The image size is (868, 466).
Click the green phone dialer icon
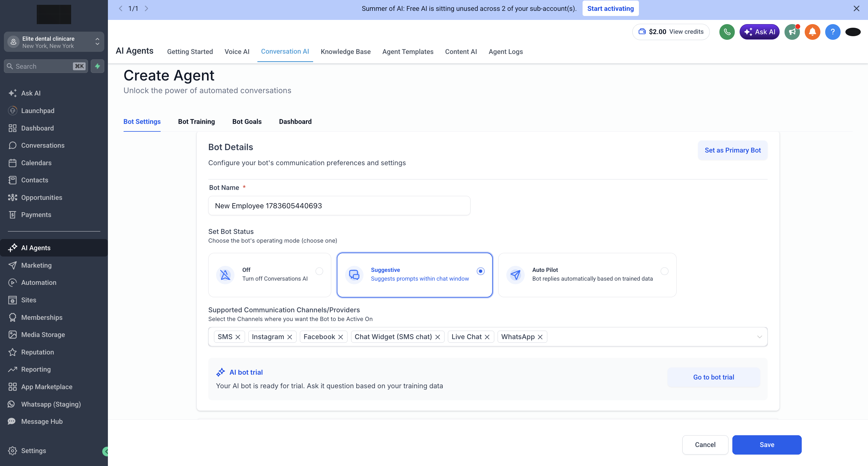coord(727,32)
